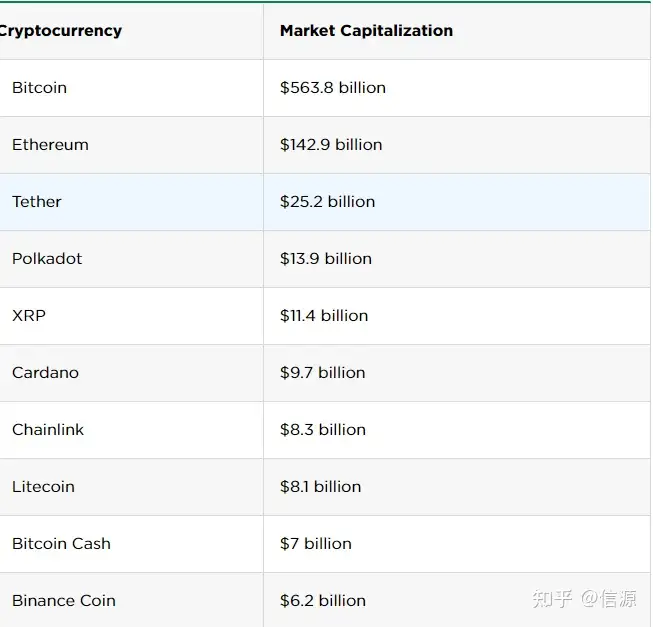Select the Bitcoin name cell
Screen dimensions: 653x627
coord(39,88)
